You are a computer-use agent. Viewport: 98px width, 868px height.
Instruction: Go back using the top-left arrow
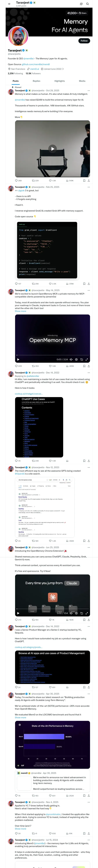(x=9, y=4)
